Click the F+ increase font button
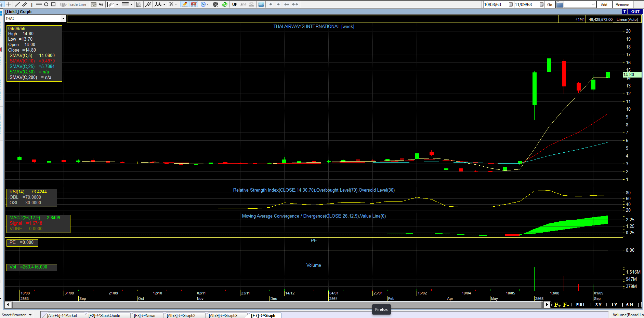 557,305
